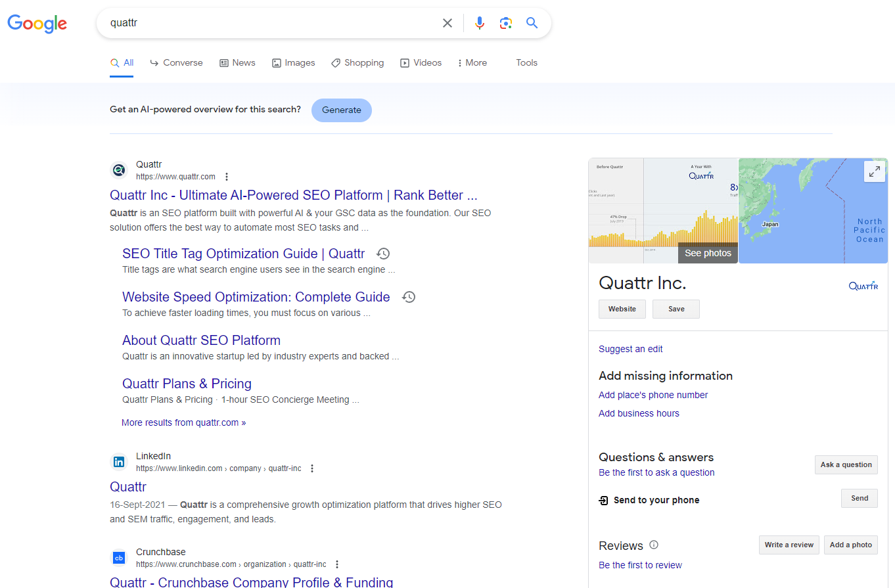Screen dimensions: 895x588
Task: Click history icon beside SEO Title Tag result
Action: pyautogui.click(x=383, y=254)
